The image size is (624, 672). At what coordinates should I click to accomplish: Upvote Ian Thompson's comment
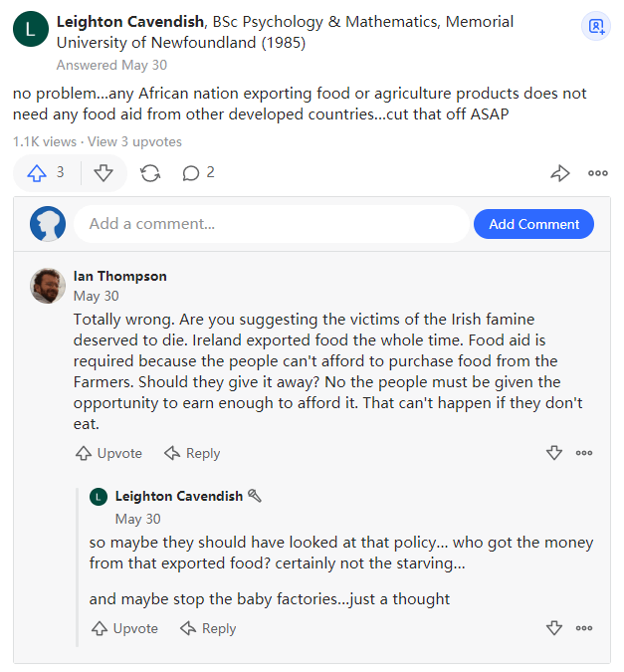pos(108,453)
